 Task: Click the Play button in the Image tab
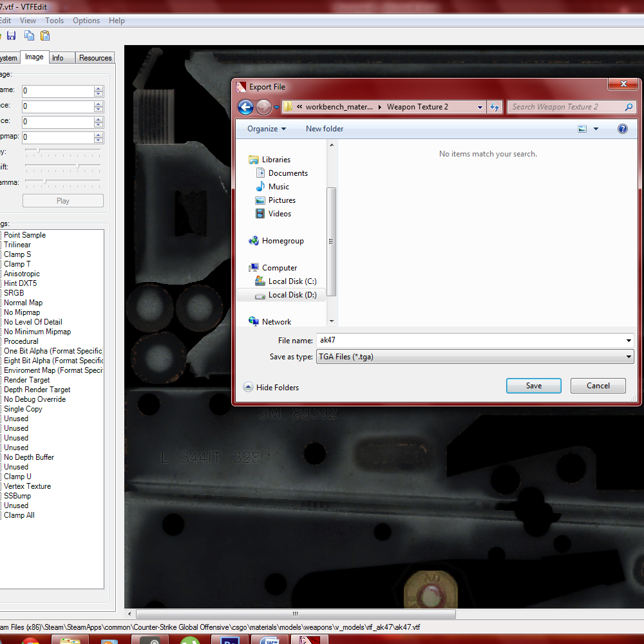click(x=63, y=201)
